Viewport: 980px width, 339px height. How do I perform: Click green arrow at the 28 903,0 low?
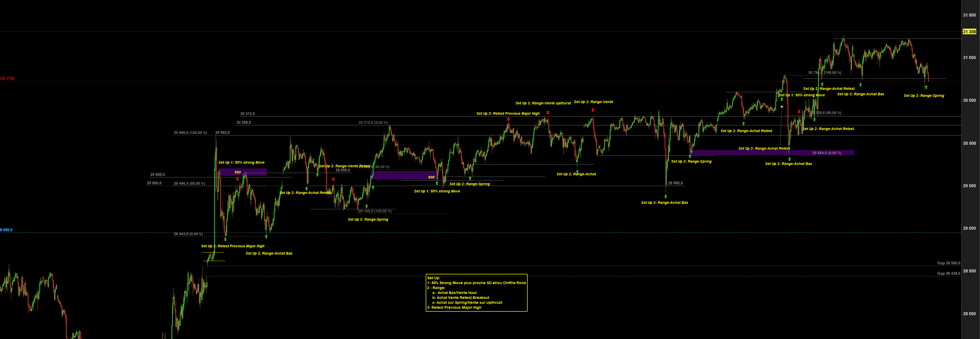(226, 239)
